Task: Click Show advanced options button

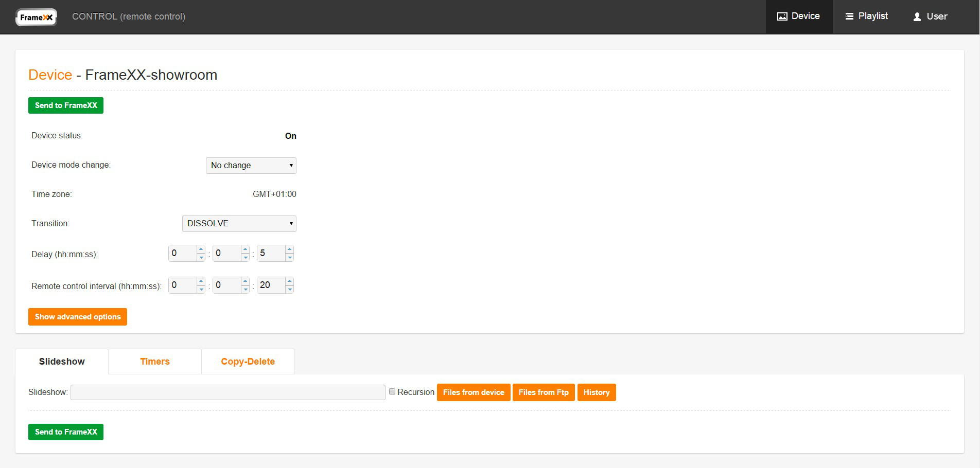Action: 78,317
